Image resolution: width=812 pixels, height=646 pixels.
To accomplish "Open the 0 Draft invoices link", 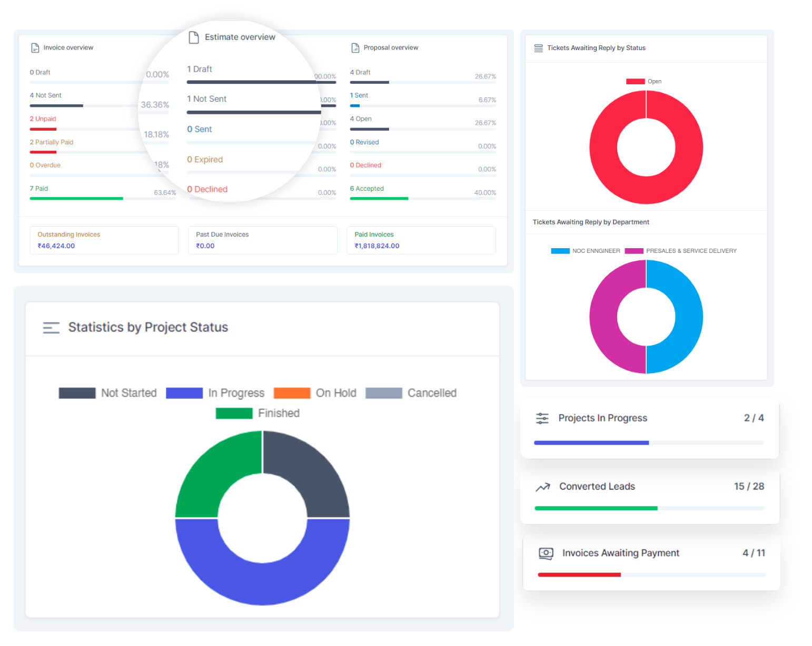I will click(x=40, y=72).
